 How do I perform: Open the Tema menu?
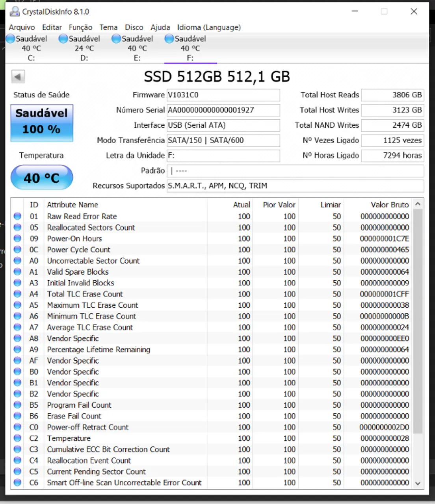click(x=108, y=28)
